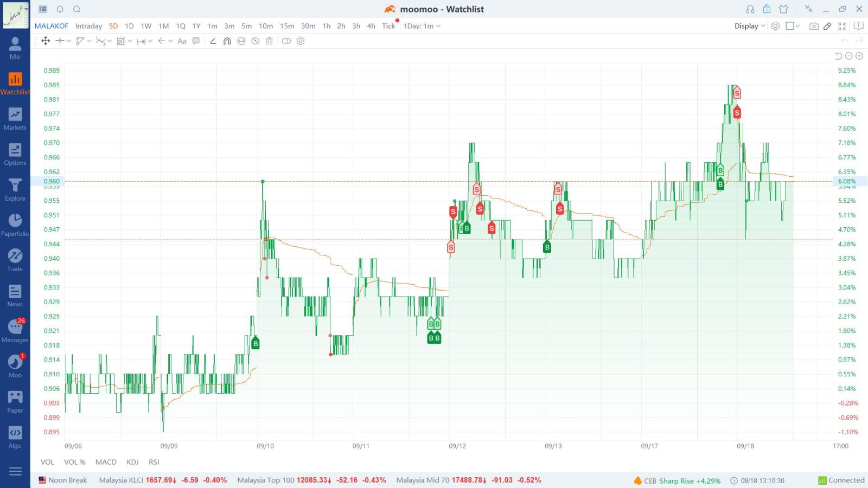Click the eraser tool in drawing toolbar
868x488 pixels.
213,41
